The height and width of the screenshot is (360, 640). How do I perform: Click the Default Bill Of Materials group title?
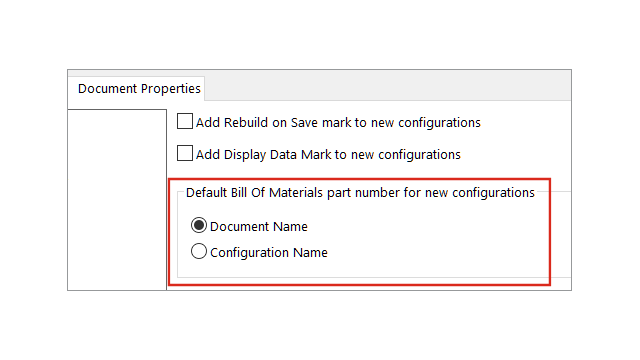pos(360,193)
